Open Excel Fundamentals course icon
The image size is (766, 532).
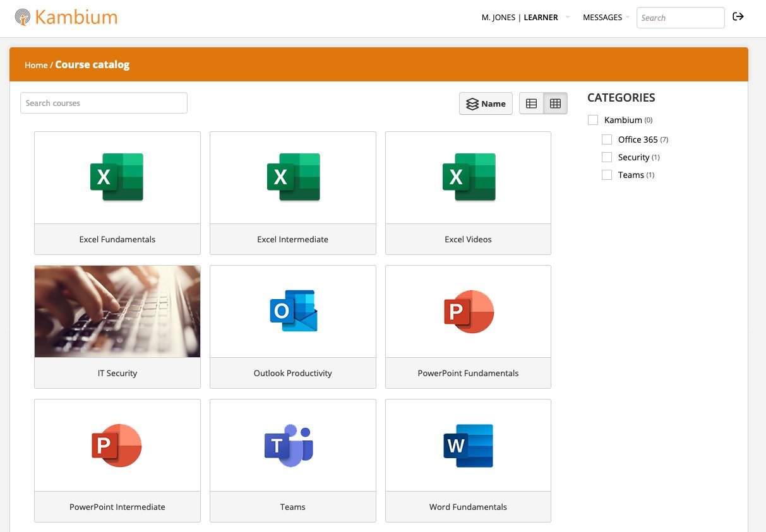[x=117, y=177]
